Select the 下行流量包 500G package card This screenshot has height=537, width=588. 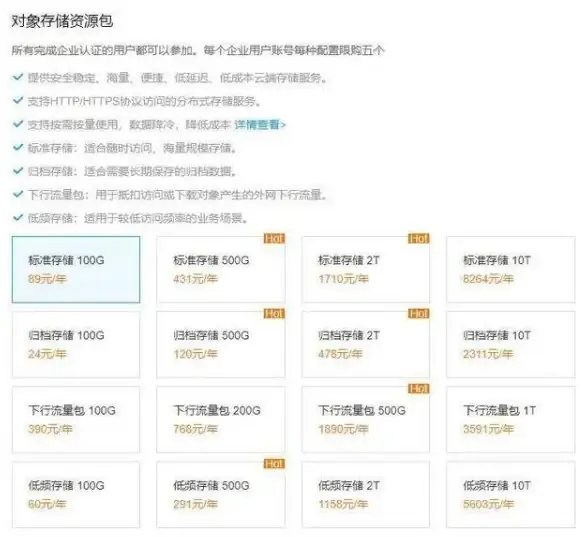[x=366, y=420]
